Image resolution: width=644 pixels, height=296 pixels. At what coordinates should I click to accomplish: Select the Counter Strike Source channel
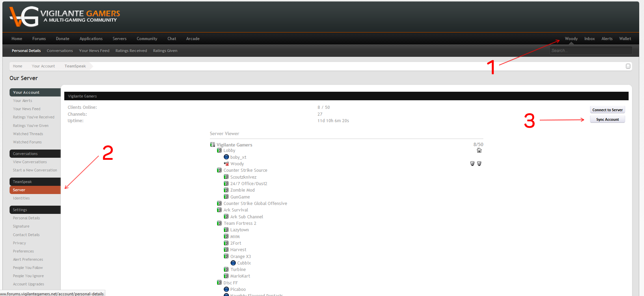coord(245,170)
